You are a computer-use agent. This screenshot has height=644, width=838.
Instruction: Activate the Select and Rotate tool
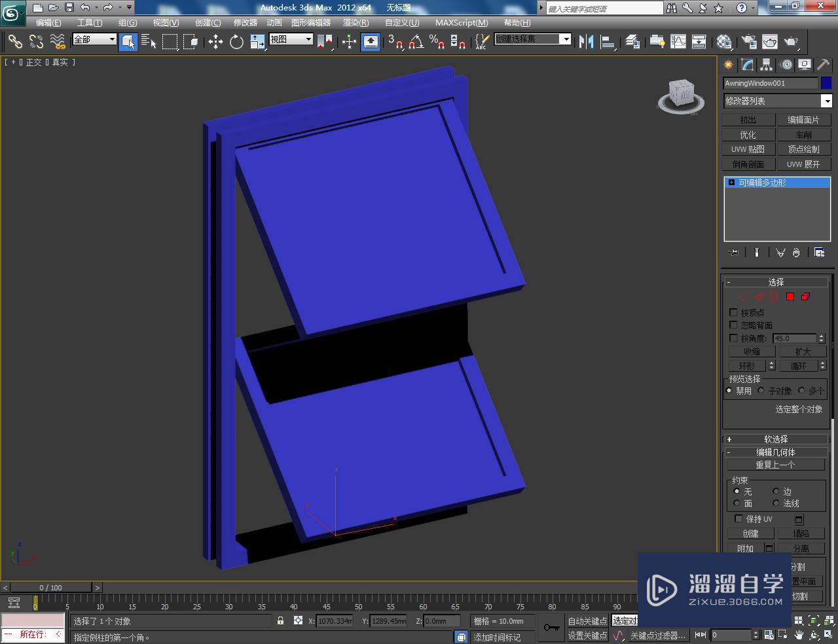(236, 42)
